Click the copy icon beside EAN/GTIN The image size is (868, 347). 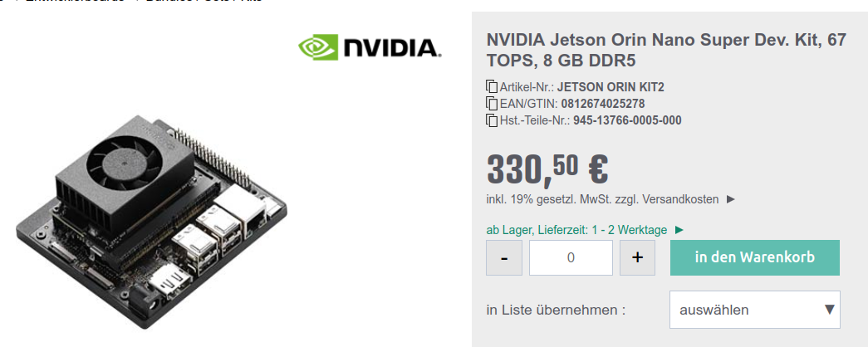tap(492, 104)
